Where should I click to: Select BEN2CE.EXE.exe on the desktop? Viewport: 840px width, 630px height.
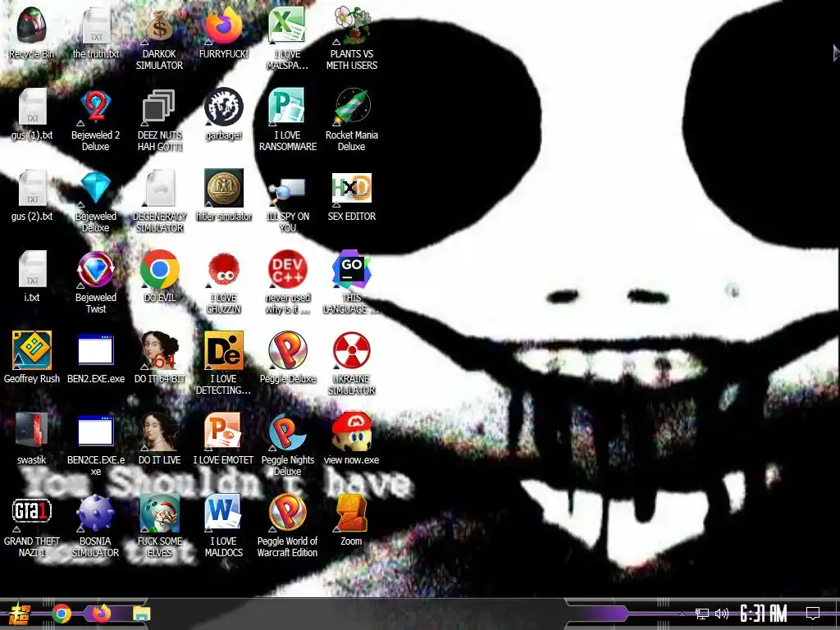pos(96,431)
